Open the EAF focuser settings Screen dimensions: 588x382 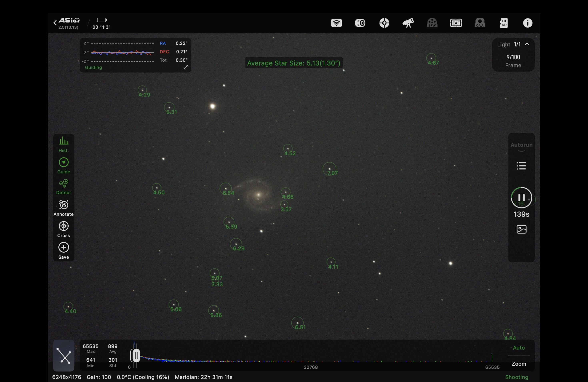456,23
